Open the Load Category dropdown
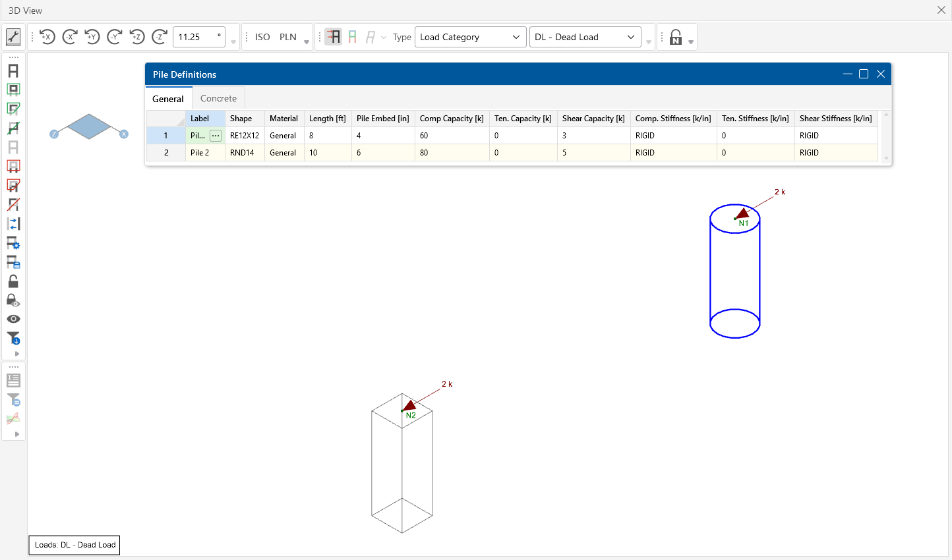The image size is (952, 560). pyautogui.click(x=470, y=37)
